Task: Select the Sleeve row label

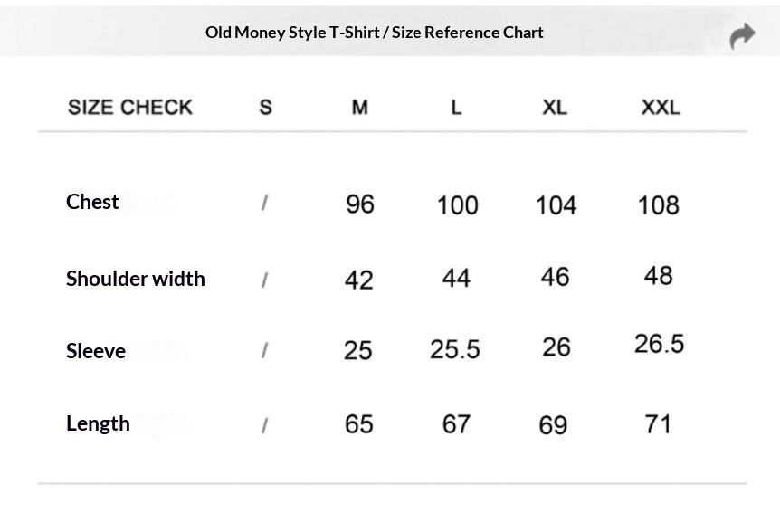Action: (96, 351)
